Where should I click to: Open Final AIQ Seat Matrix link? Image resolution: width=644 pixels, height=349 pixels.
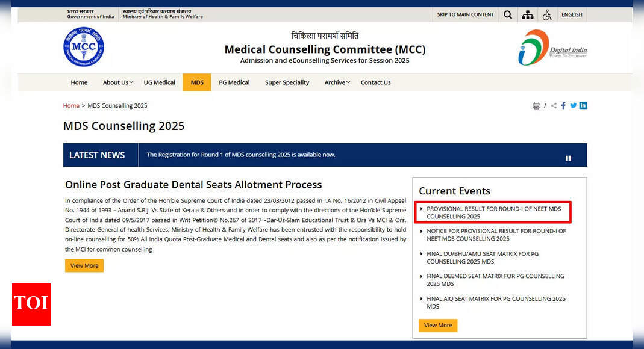pyautogui.click(x=496, y=303)
